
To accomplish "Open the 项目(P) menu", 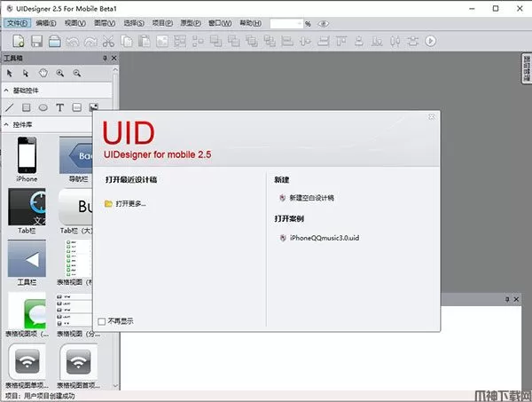I will tap(162, 23).
